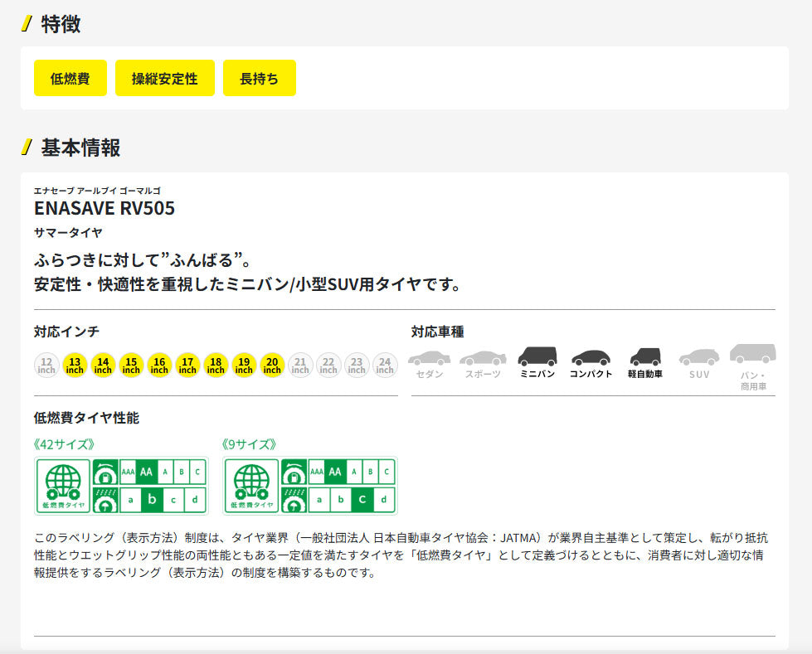
Task: Click the 低燃費 feature tag
Action: click(70, 78)
